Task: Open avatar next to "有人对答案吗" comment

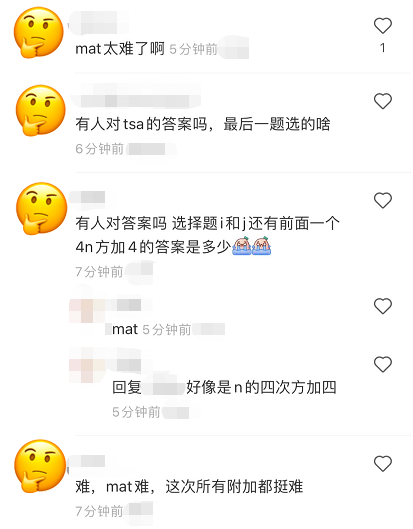Action: coord(41,208)
